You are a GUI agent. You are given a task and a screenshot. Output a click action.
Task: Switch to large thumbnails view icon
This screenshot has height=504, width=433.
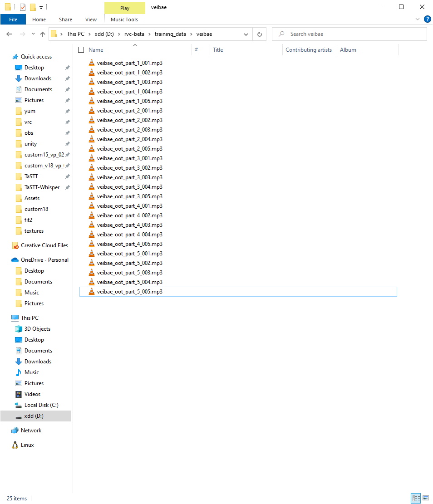click(x=426, y=498)
